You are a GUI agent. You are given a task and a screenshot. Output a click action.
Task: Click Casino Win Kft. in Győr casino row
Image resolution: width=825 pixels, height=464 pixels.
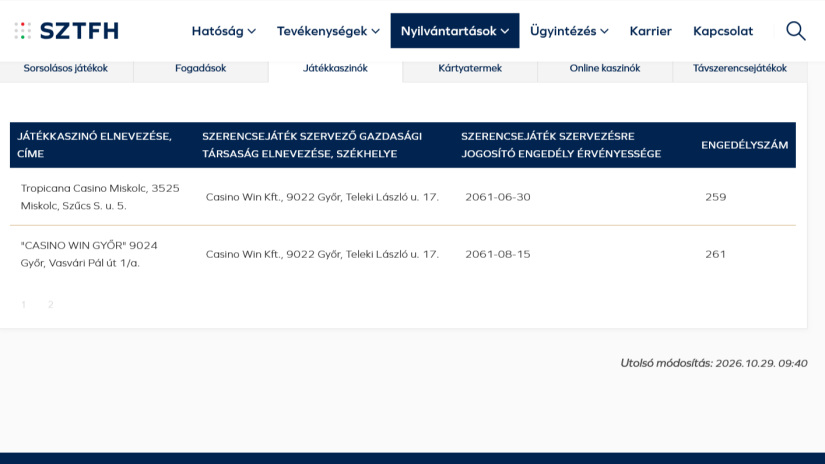(x=322, y=254)
